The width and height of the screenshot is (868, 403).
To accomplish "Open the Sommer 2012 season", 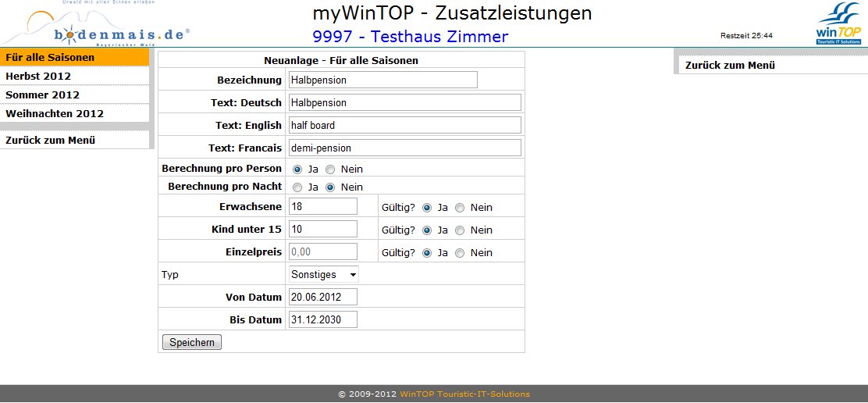I will click(x=42, y=95).
